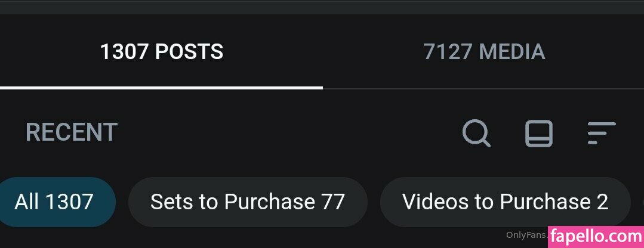This screenshot has width=644, height=248.
Task: Switch the post layout view icon
Action: [539, 133]
